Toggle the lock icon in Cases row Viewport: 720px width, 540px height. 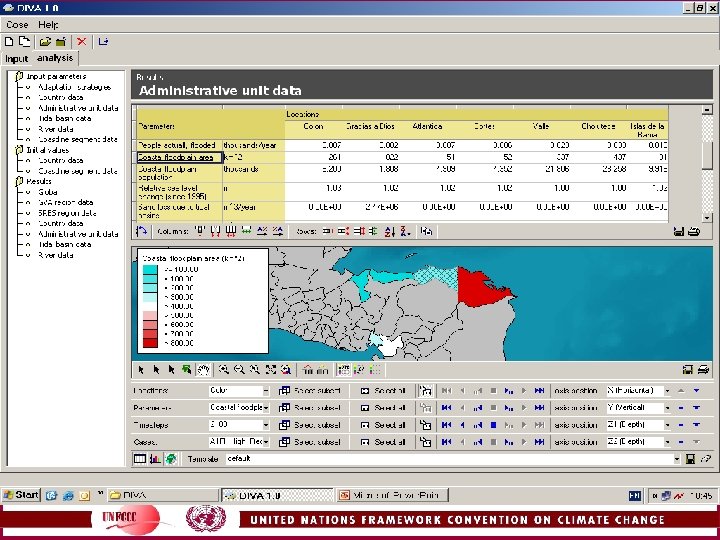[x=426, y=442]
